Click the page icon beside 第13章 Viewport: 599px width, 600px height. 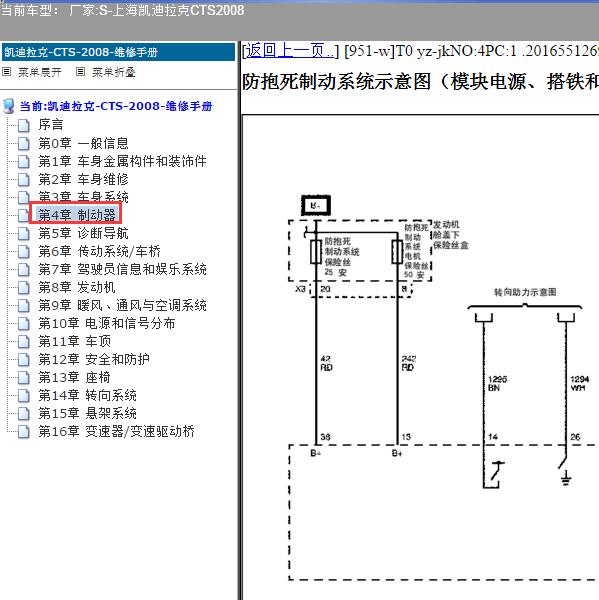[24, 378]
